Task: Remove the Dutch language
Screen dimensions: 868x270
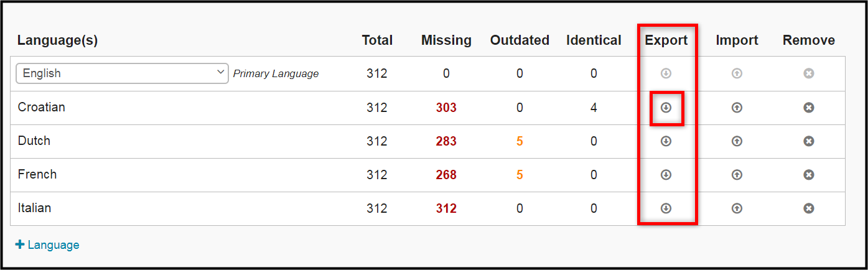Action: point(808,141)
